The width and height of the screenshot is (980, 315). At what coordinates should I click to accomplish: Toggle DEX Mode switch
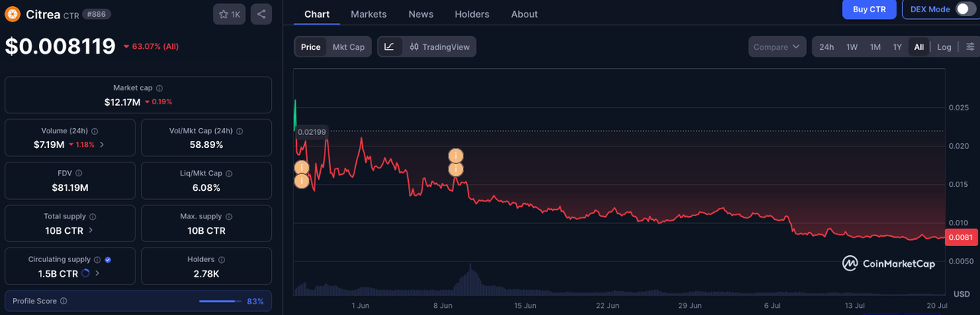966,9
